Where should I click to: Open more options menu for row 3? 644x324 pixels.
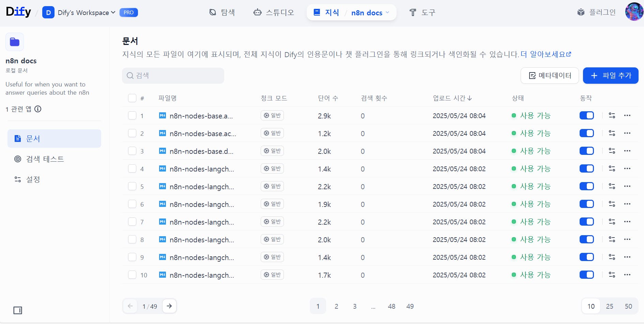click(x=627, y=151)
